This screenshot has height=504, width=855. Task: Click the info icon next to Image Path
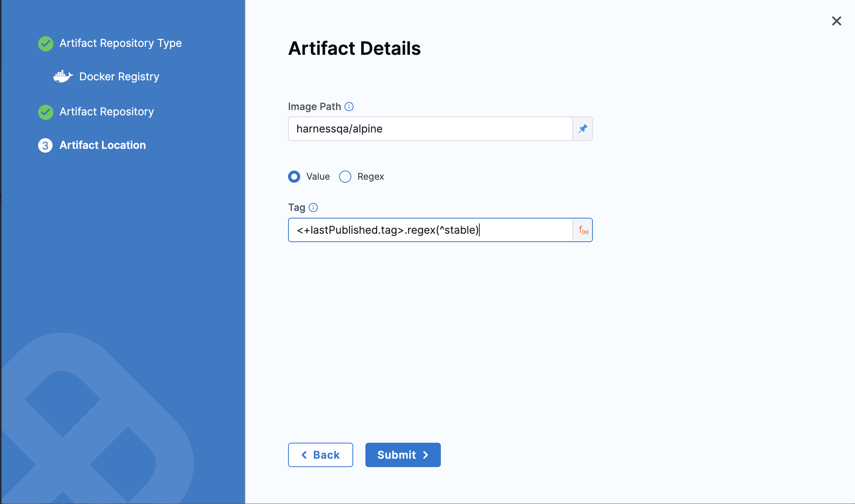point(348,107)
